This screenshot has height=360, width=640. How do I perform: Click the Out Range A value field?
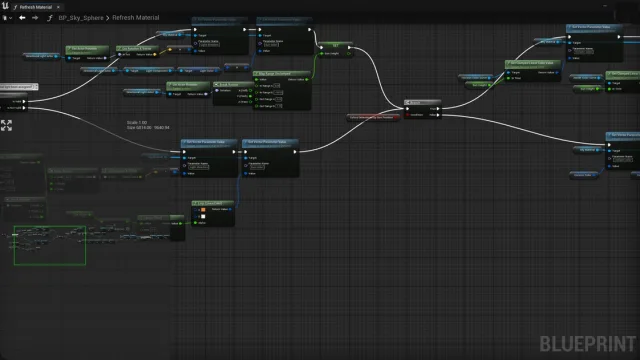pos(278,99)
